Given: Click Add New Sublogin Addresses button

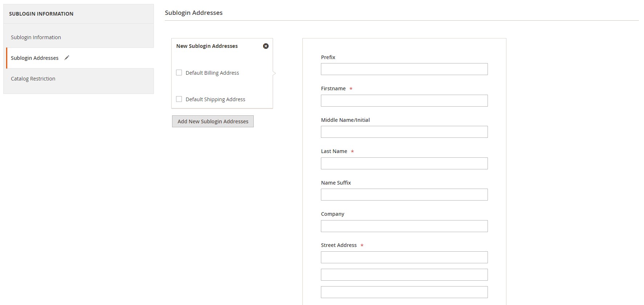Looking at the screenshot, I should point(213,121).
